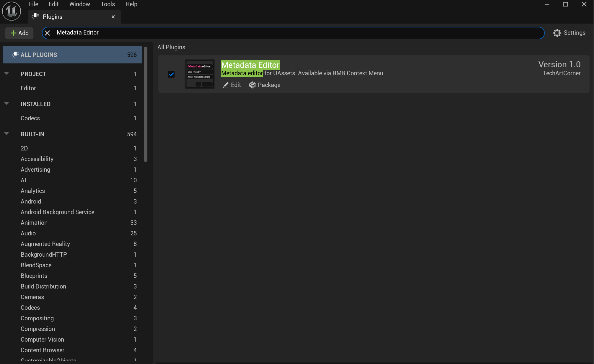
Task: Select the Computer Vision category
Action: tap(72, 340)
